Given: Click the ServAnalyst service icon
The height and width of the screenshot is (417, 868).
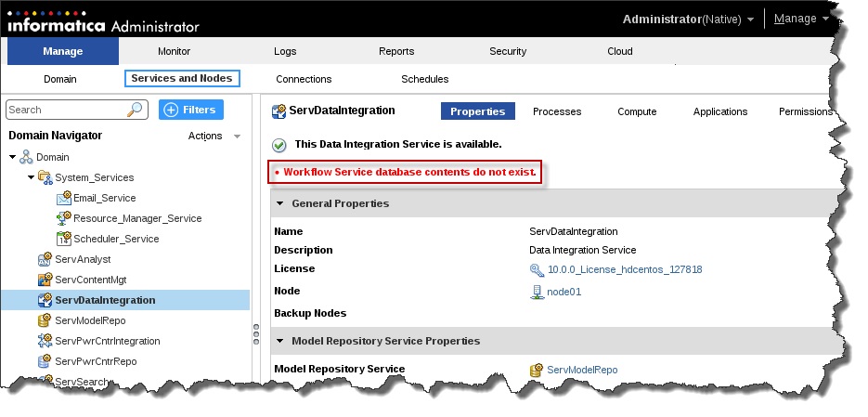Looking at the screenshot, I should click(x=45, y=259).
